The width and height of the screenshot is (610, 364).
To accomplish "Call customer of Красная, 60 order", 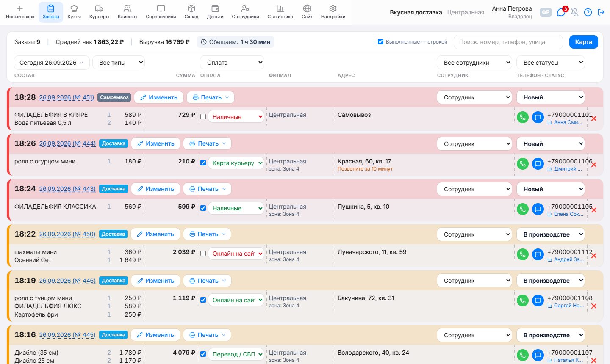I will [x=523, y=164].
